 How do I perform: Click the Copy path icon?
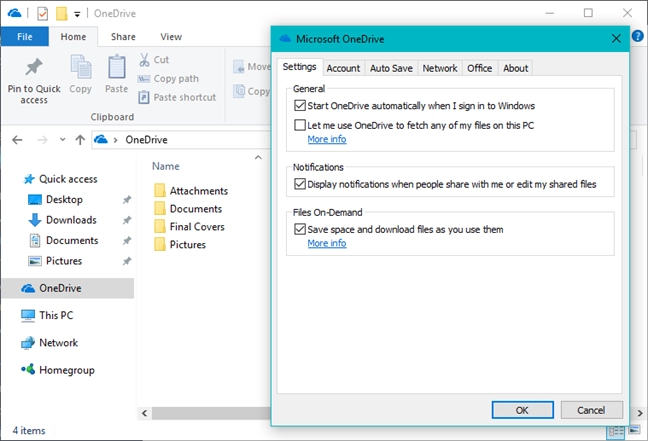coord(143,79)
